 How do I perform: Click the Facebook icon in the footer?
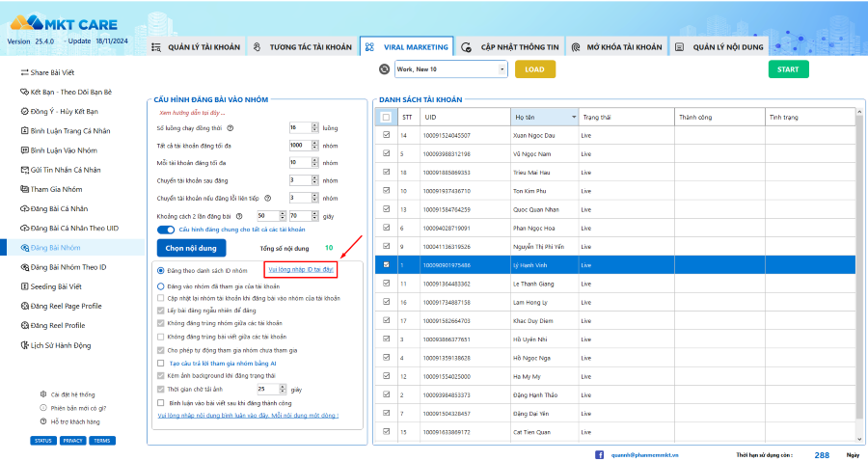pos(599,454)
